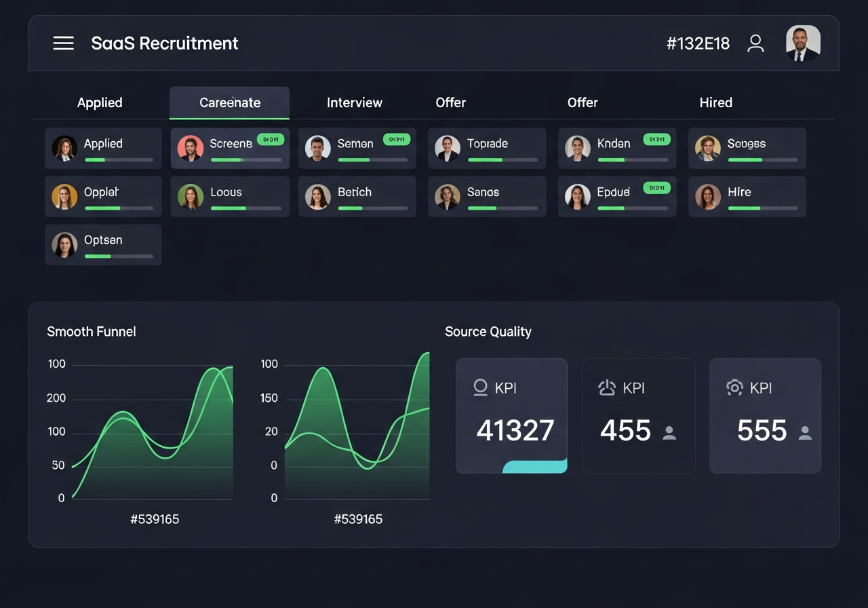Image resolution: width=868 pixels, height=608 pixels.
Task: Click the progress bar on Optsen card
Action: [x=119, y=256]
